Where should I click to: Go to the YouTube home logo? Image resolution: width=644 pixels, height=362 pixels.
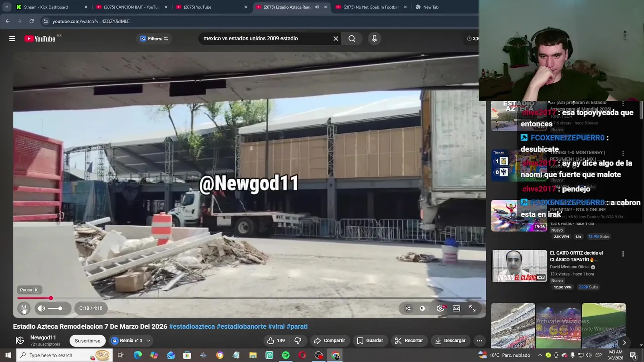click(40, 38)
